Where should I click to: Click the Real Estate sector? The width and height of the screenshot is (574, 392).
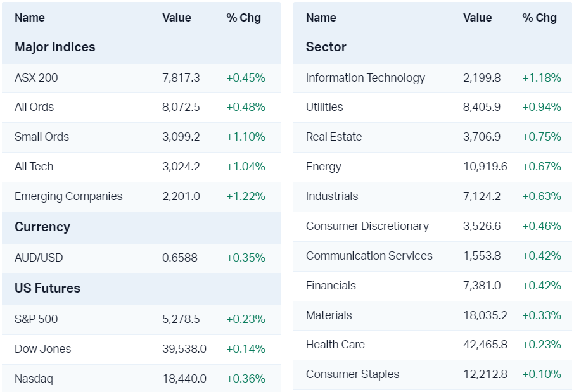point(334,137)
